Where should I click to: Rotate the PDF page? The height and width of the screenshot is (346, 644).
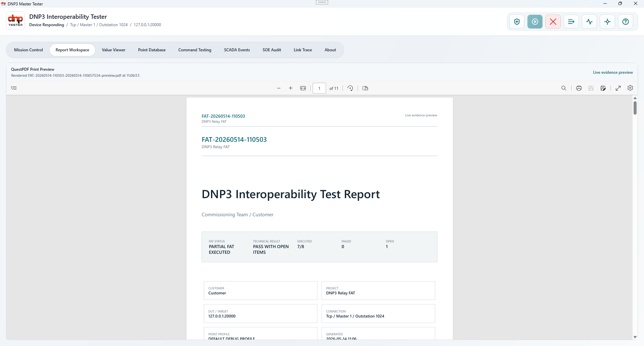[x=350, y=88]
